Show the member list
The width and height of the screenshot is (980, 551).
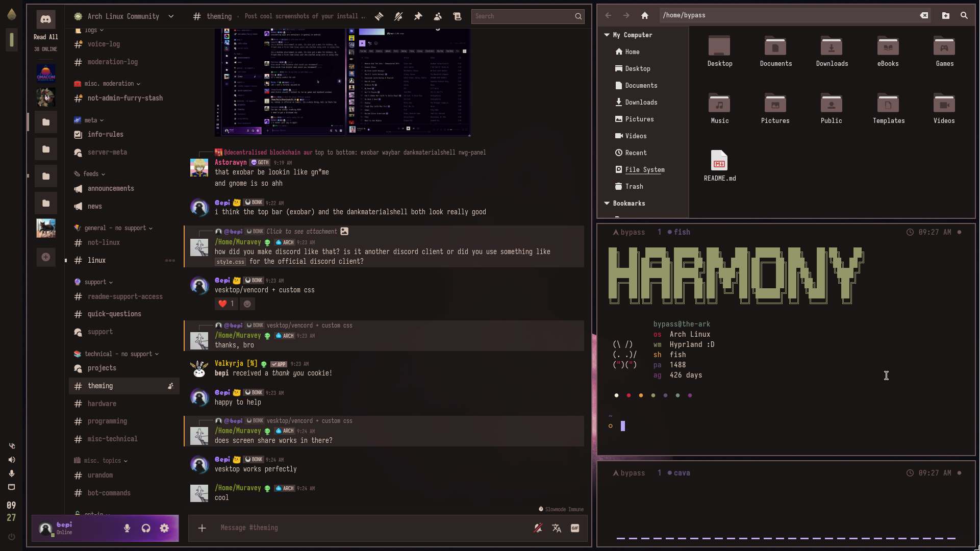coord(438,16)
